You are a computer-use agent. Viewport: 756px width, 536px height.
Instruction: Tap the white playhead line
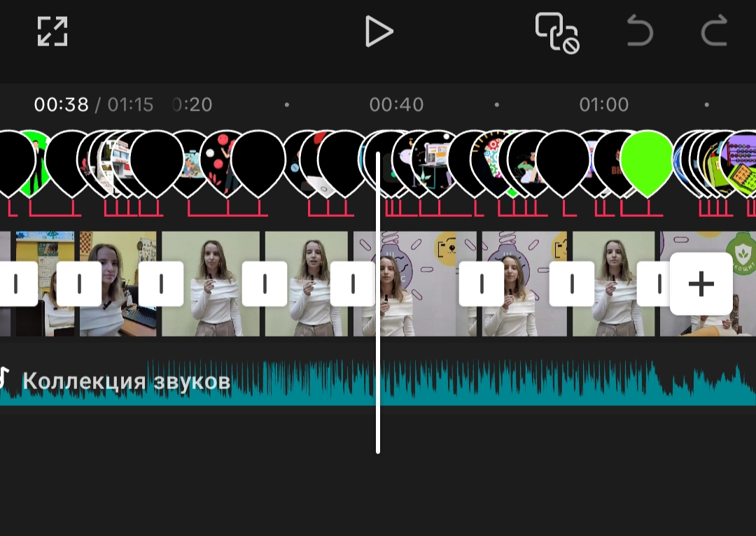point(378,303)
